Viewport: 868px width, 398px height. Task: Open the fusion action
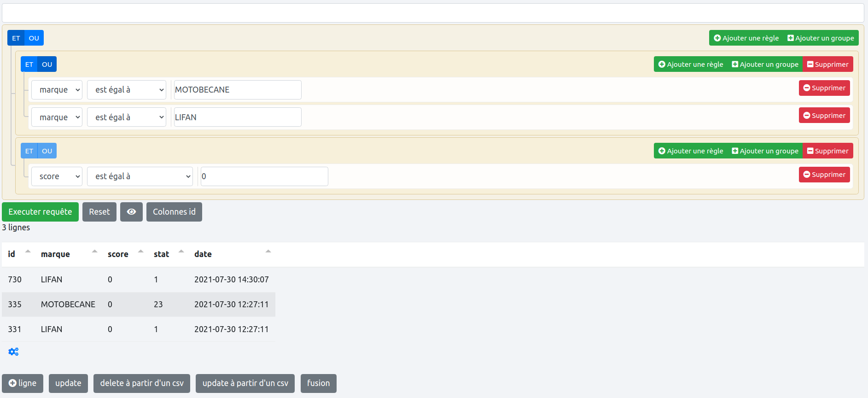(x=318, y=383)
